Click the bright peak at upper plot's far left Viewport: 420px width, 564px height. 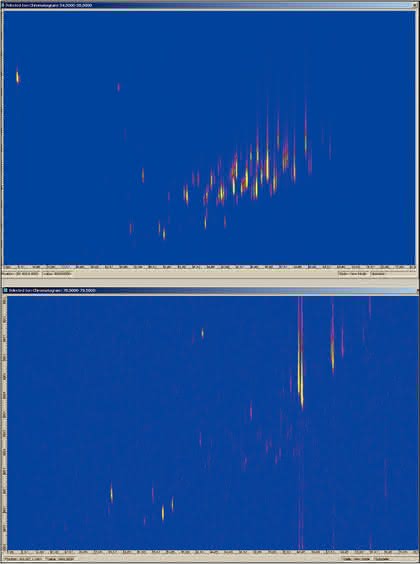click(17, 76)
